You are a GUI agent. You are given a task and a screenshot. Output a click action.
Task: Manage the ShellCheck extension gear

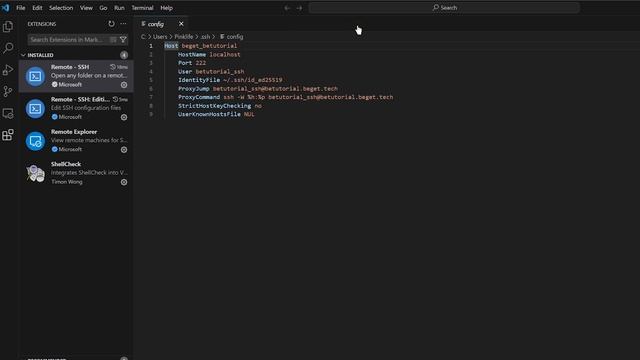124,182
